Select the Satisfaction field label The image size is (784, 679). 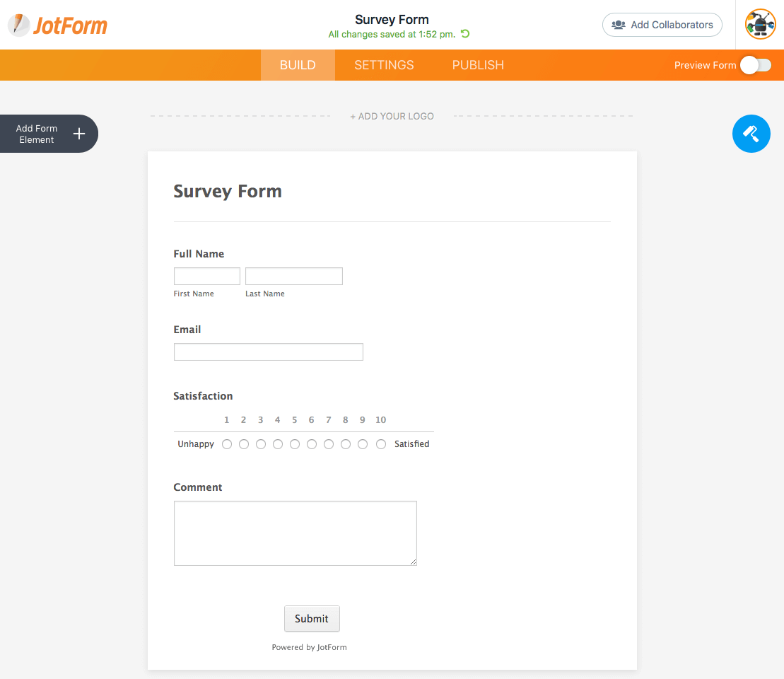point(203,396)
